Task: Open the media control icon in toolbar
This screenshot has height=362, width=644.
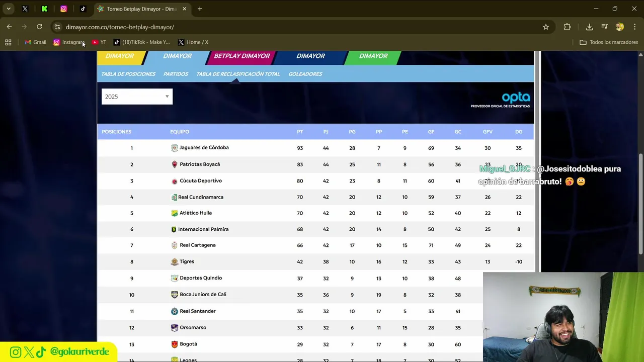Action: pyautogui.click(x=605, y=27)
